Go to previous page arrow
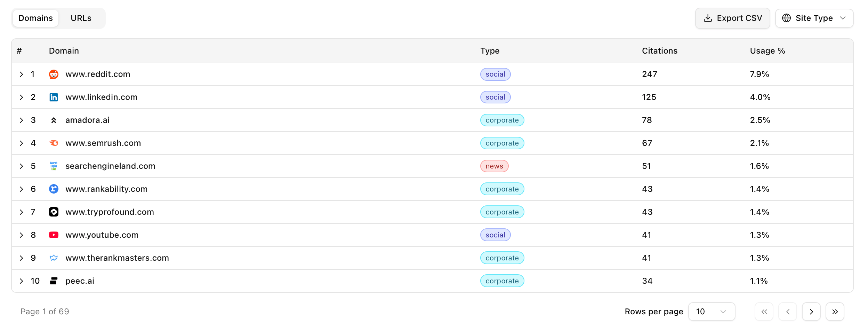This screenshot has width=868, height=330. pyautogui.click(x=788, y=312)
